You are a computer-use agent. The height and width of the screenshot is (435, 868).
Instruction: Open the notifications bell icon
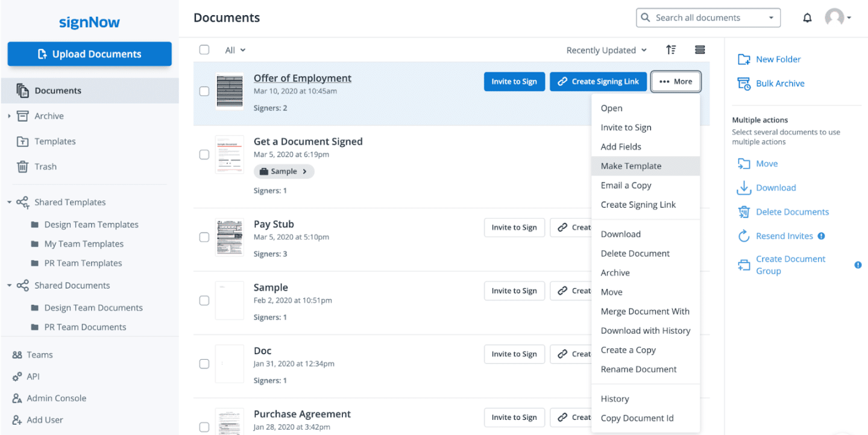pyautogui.click(x=807, y=17)
